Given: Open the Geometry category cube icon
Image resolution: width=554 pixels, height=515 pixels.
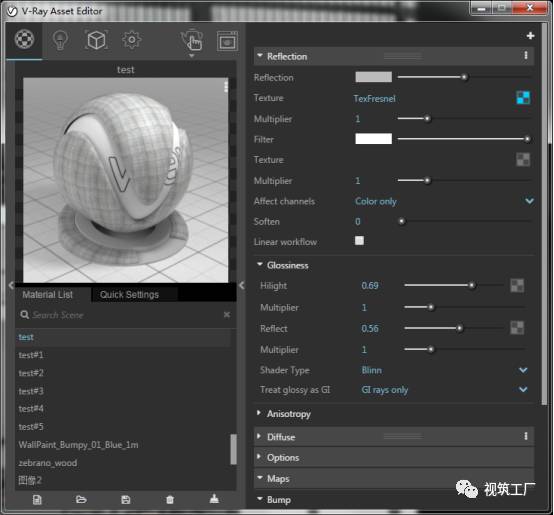Looking at the screenshot, I should (x=96, y=40).
